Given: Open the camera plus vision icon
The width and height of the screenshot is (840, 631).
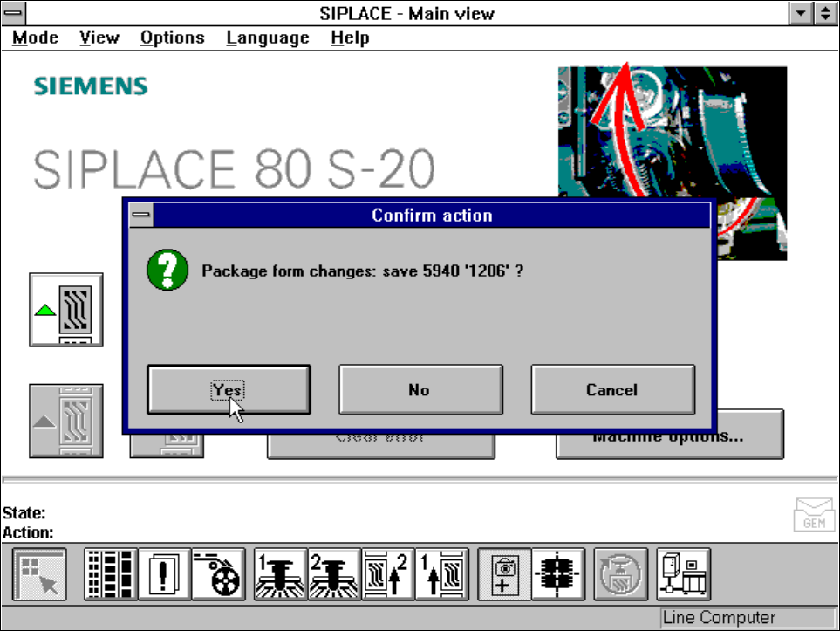Looking at the screenshot, I should tap(504, 574).
